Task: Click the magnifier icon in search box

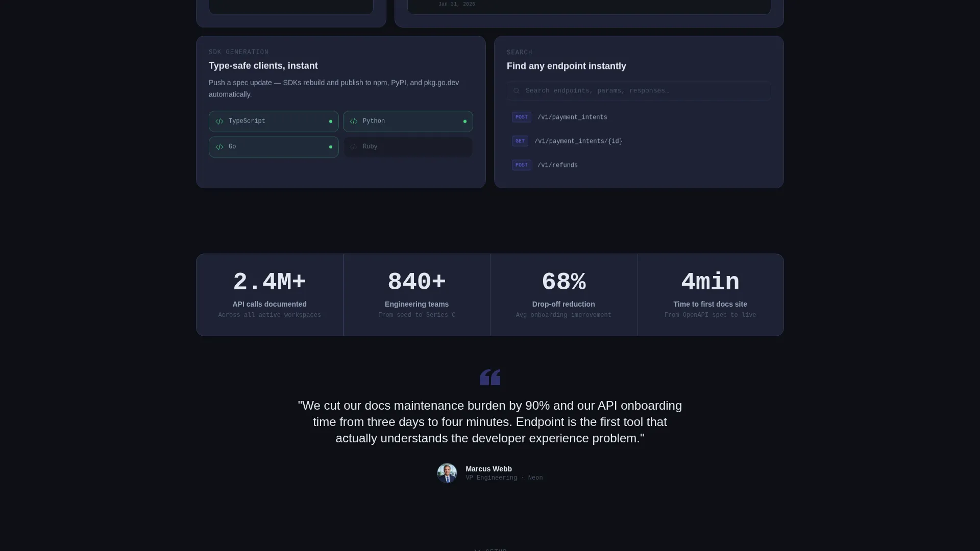Action: pos(517,91)
